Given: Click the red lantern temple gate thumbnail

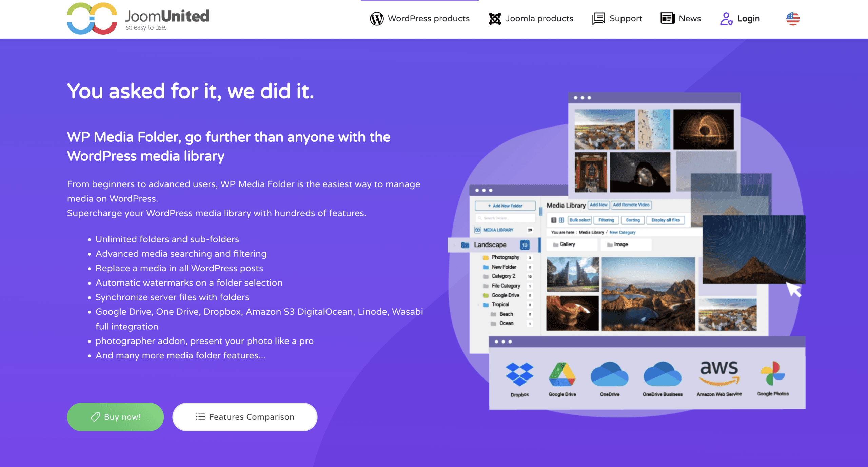Looking at the screenshot, I should point(591,172).
